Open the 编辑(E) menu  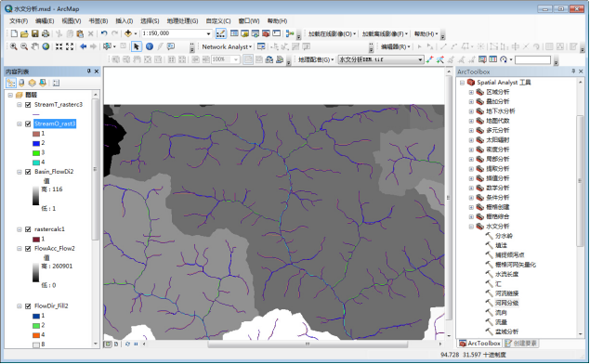point(45,21)
